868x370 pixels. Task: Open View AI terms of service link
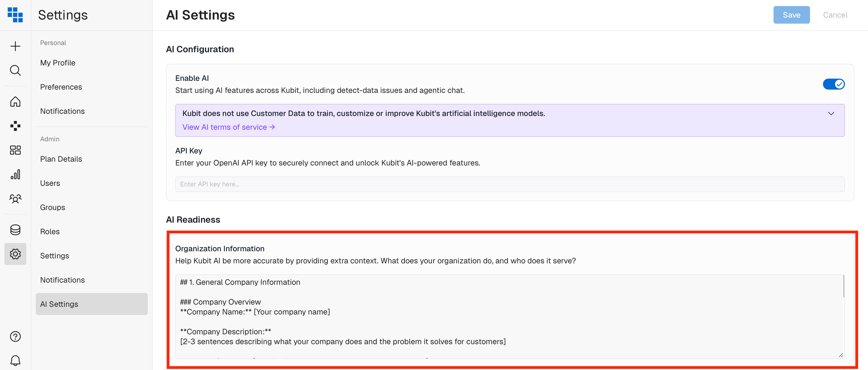(229, 127)
